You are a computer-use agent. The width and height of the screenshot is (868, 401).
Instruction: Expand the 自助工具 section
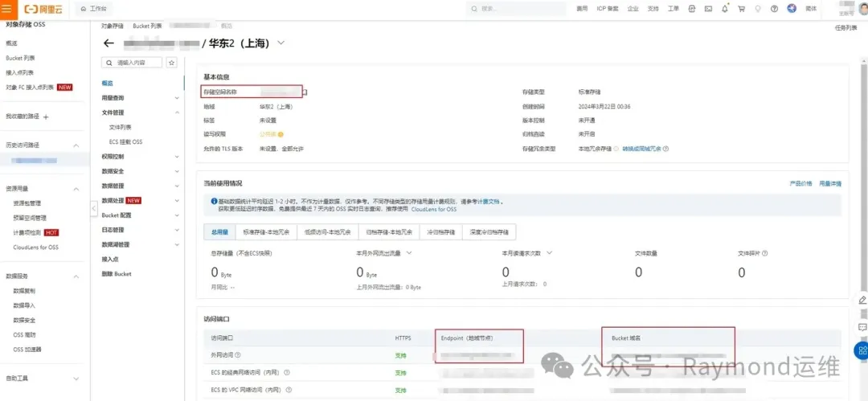(76, 378)
